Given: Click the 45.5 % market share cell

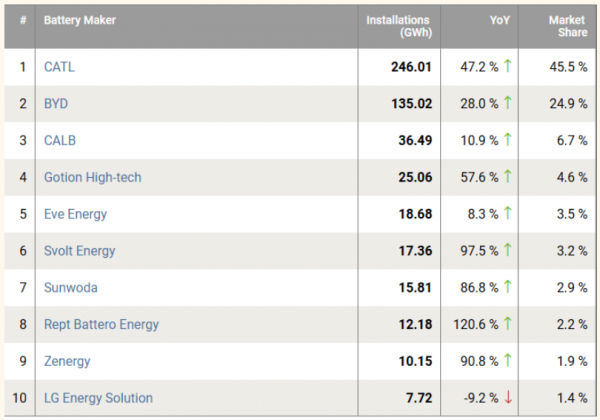Looking at the screenshot, I should pos(566,67).
